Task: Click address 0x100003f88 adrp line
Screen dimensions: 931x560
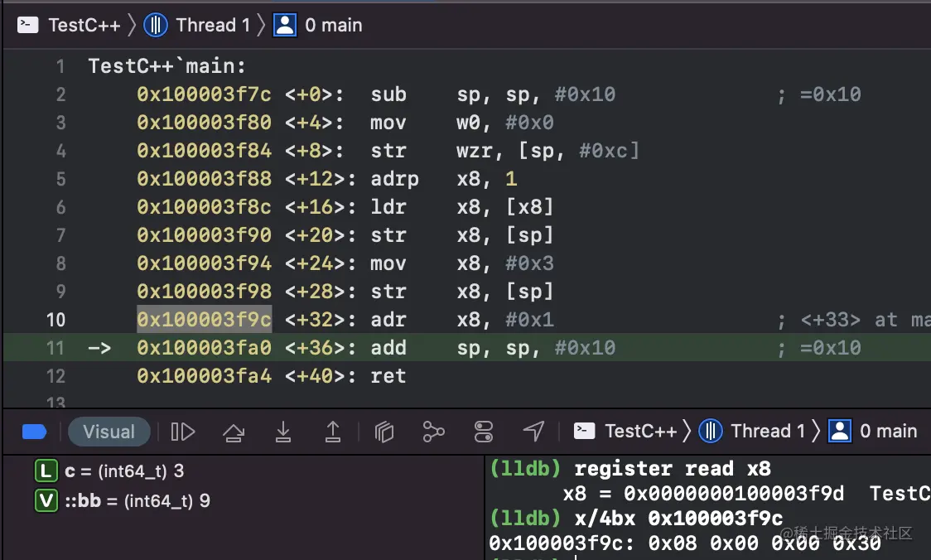Action: 205,179
